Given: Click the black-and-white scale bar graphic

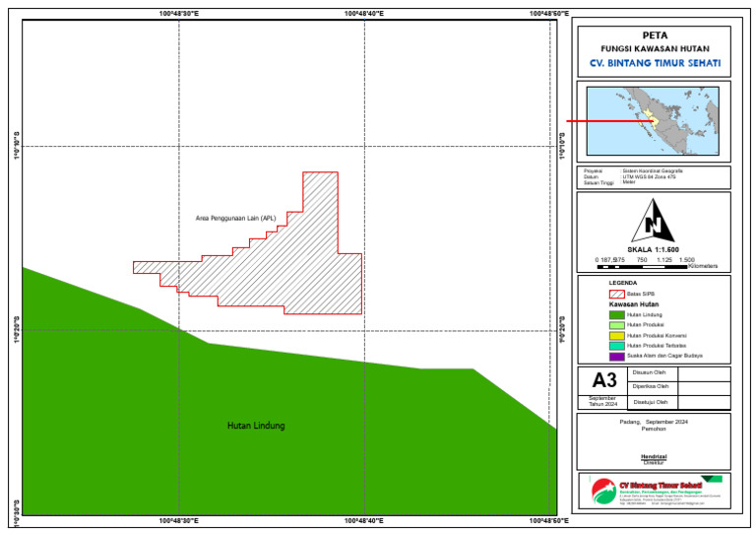Looking at the screenshot, I should point(642,266).
